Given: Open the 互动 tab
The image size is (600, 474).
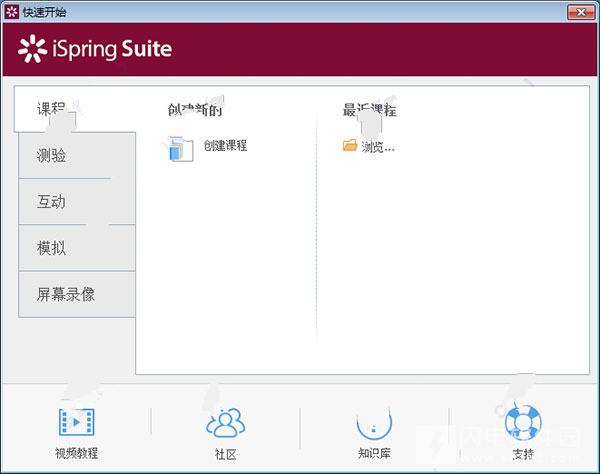Looking at the screenshot, I should [77, 202].
